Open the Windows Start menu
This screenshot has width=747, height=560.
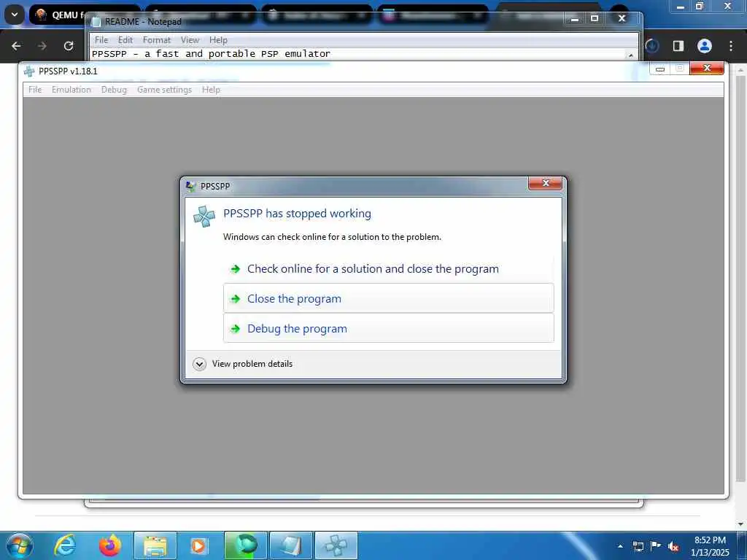tap(19, 545)
